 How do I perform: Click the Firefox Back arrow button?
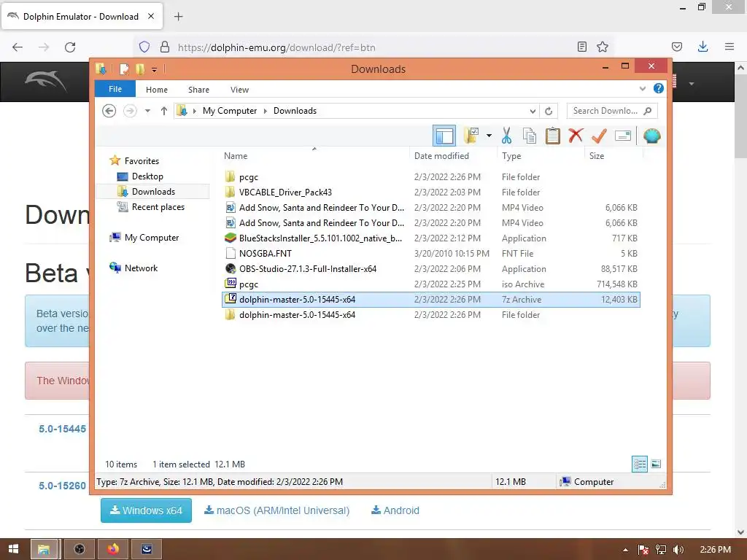[x=18, y=47]
